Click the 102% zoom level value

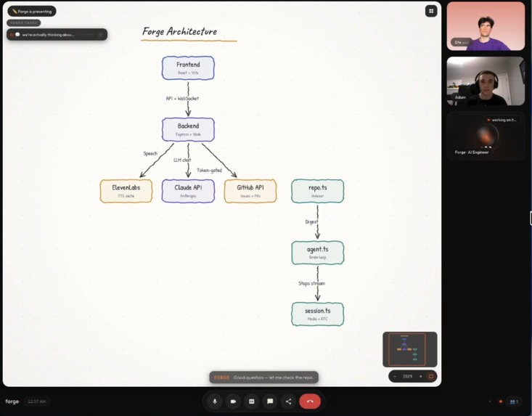pyautogui.click(x=407, y=376)
